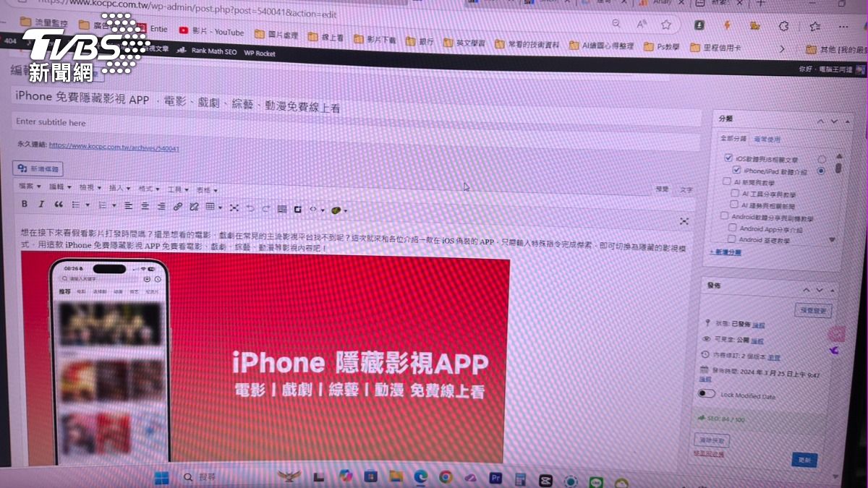Check the Android軟體分享與刷機教學 category
This screenshot has height=488, width=868.
(x=724, y=216)
